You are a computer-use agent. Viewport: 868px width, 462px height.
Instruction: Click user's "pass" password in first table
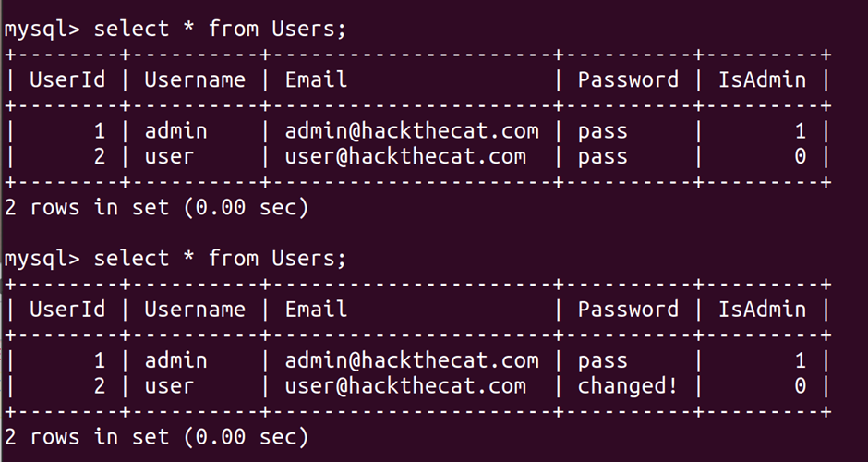point(602,156)
